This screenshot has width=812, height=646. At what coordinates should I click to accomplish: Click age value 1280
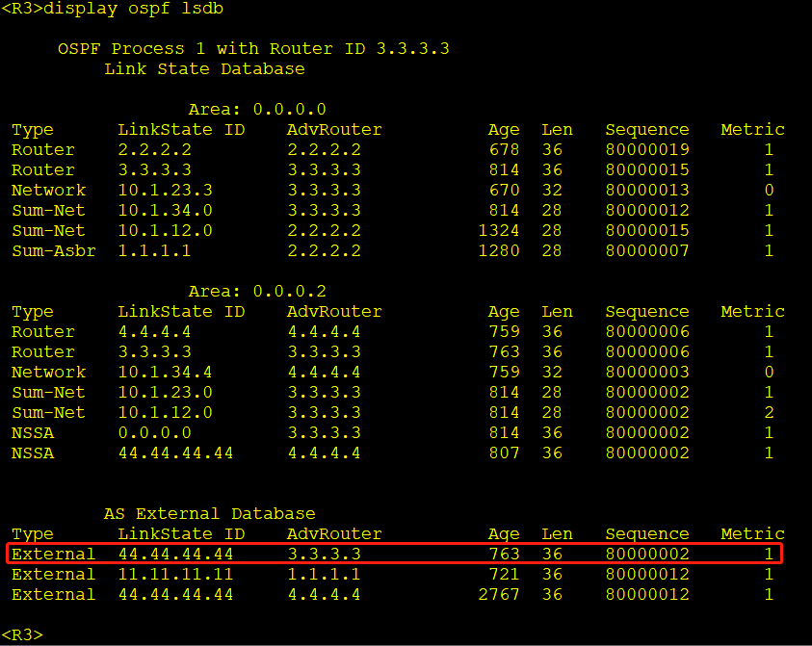(499, 250)
